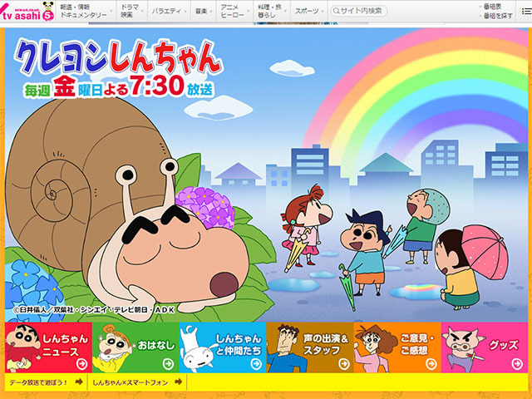Screen dimensions: 532x399
Task: Click the arrow icon on しんちゃんニュース tile
Action: 82,364
